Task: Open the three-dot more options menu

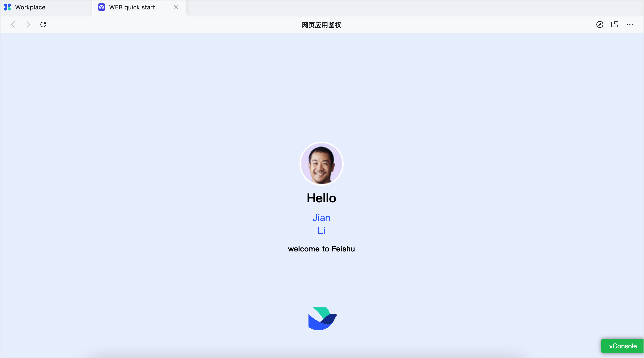Action: point(630,24)
